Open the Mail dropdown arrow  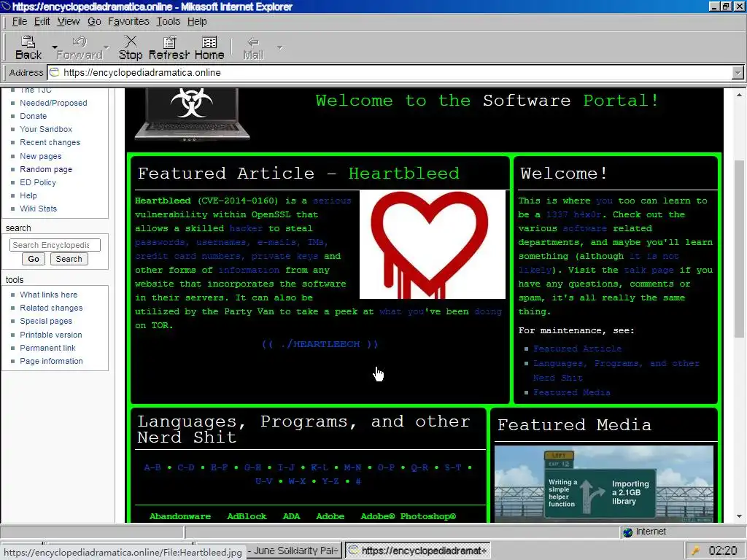coord(279,47)
